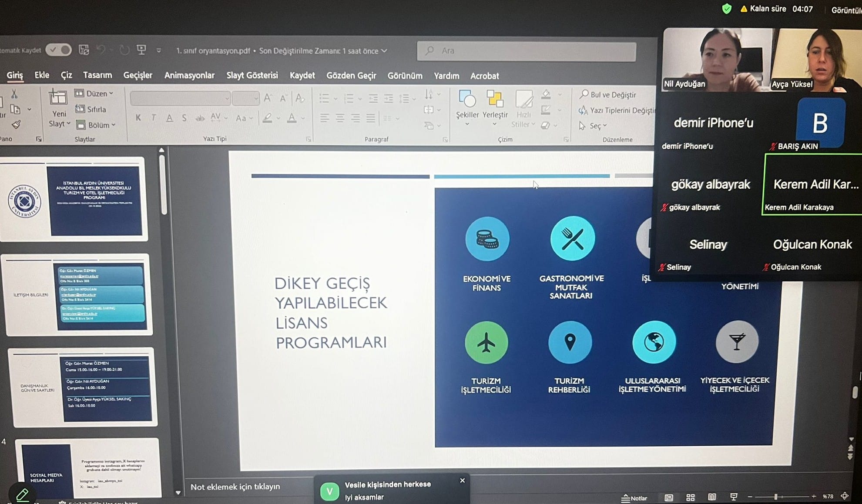Click the Yeni Slayt button
Viewport: 862px width, 504px height.
coord(59,108)
